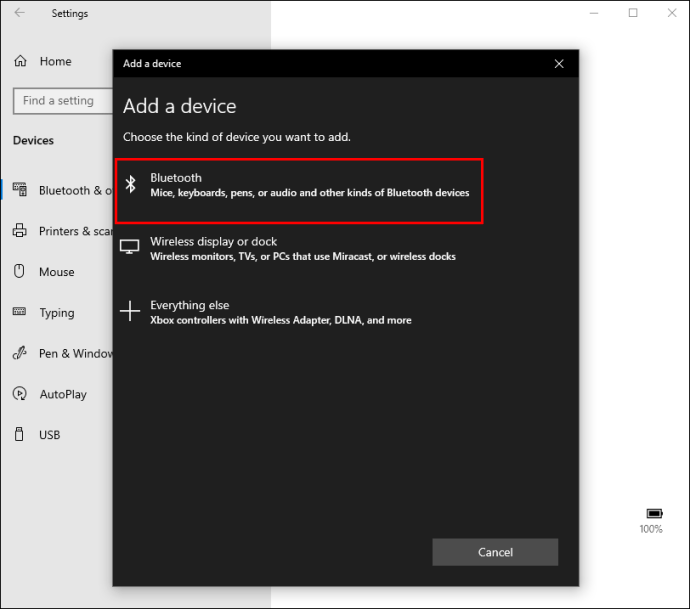Screen dimensions: 690x609
Task: Click the Typing keyboard icon in the sidebar
Action: pyautogui.click(x=19, y=312)
